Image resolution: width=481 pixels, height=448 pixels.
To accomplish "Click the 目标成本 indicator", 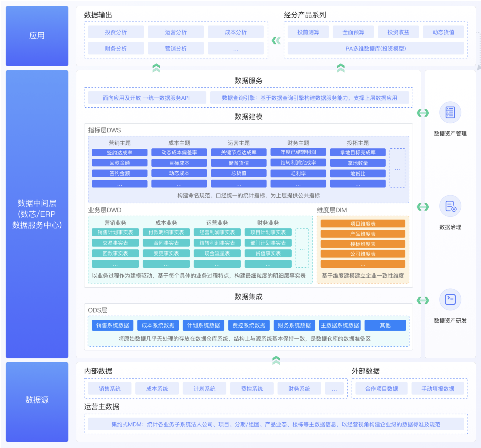I will tap(179, 163).
